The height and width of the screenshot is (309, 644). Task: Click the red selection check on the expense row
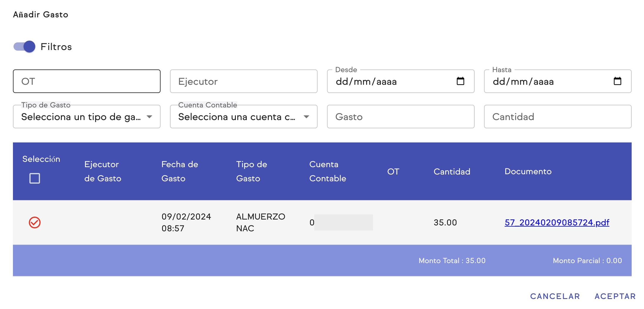(35, 223)
